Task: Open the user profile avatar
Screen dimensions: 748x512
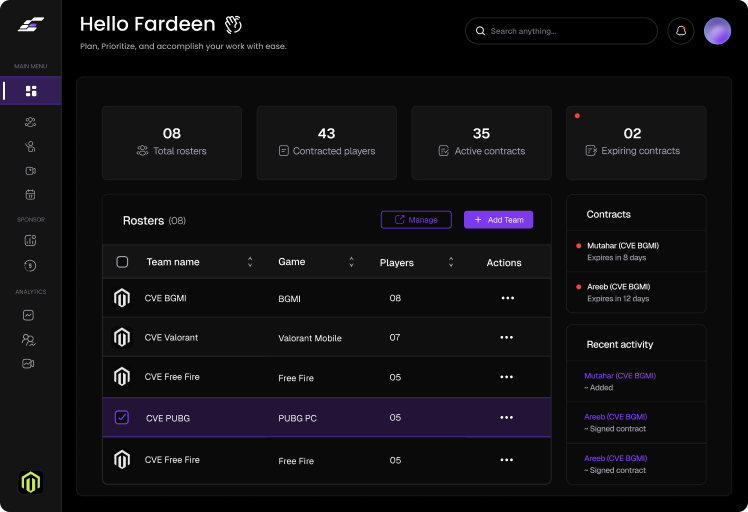Action: [717, 31]
